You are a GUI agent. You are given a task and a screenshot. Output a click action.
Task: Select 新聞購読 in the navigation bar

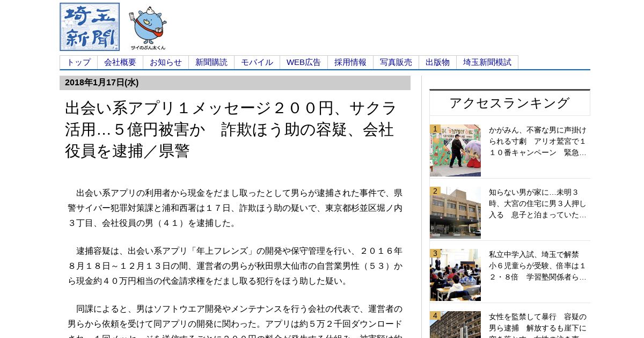211,62
